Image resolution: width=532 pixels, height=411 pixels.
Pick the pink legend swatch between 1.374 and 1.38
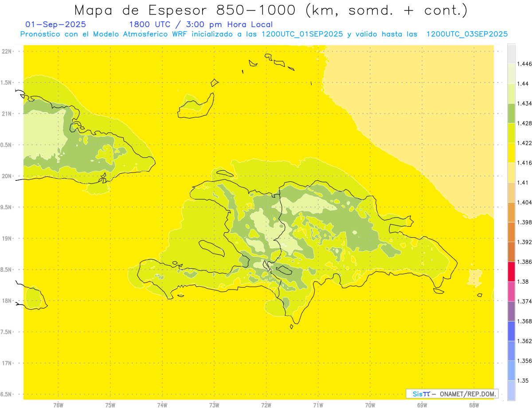[511, 291]
